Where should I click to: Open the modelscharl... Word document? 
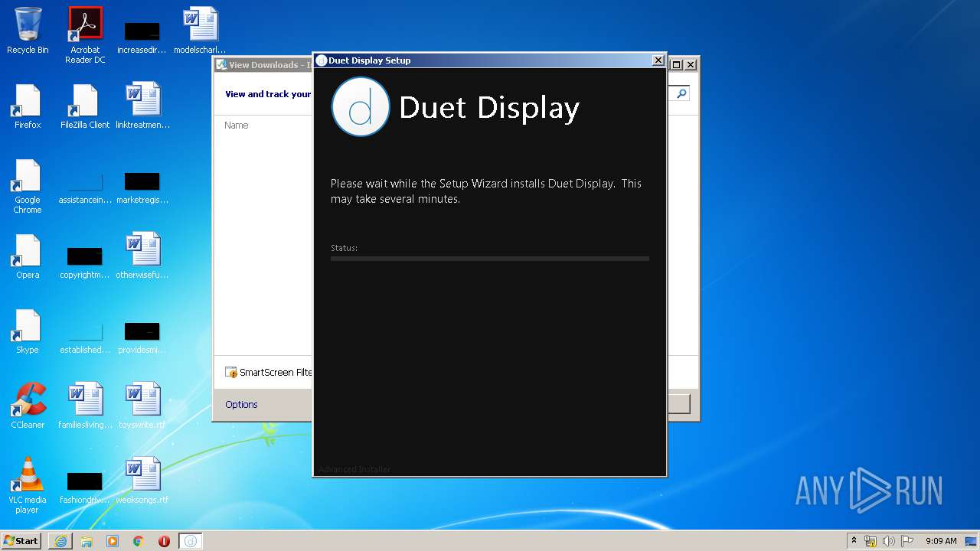point(200,31)
